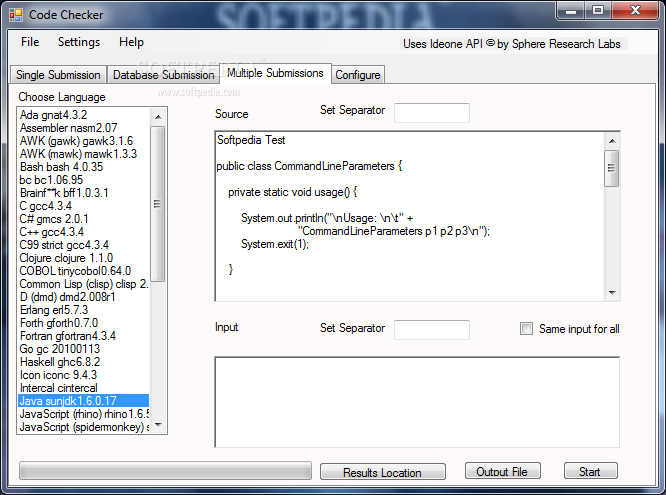
Task: Click the Source Set Separator field
Action: [x=432, y=113]
